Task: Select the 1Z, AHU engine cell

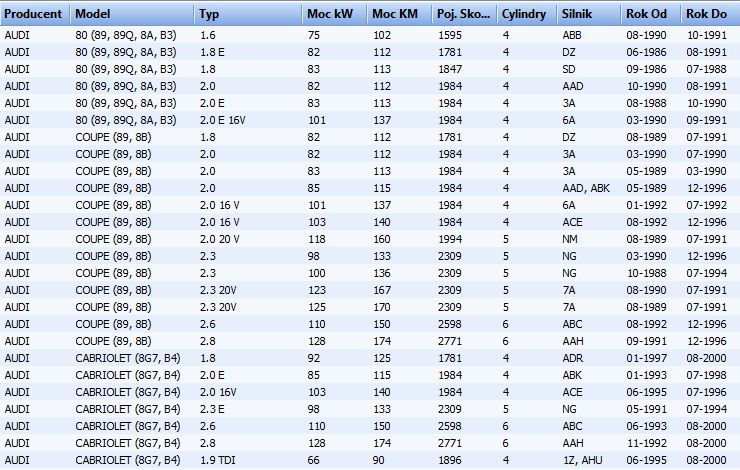Action: (x=582, y=460)
